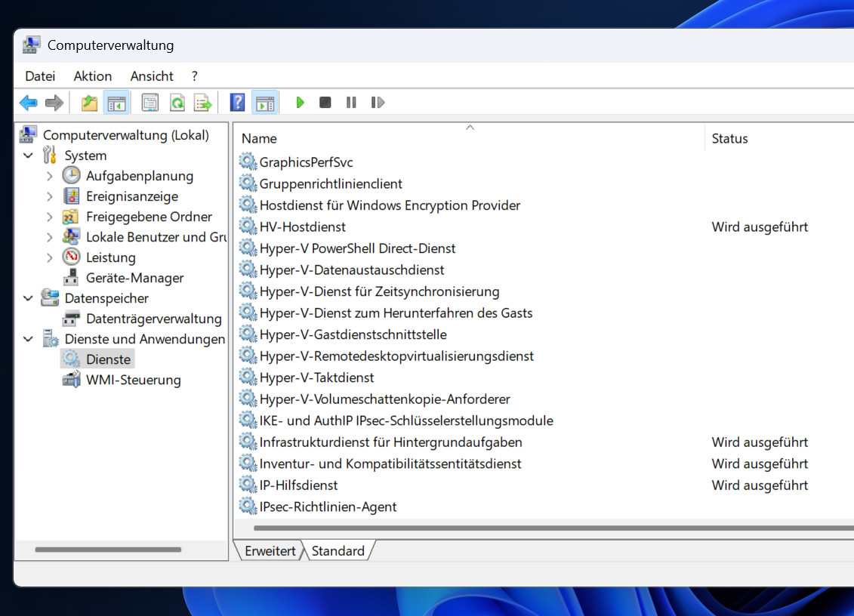Expand the Aufgabenplanung node
854x616 pixels.
50,176
